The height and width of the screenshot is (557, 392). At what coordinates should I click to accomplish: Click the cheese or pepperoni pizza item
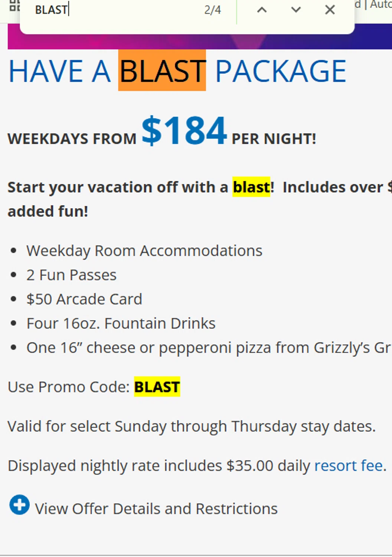(208, 348)
